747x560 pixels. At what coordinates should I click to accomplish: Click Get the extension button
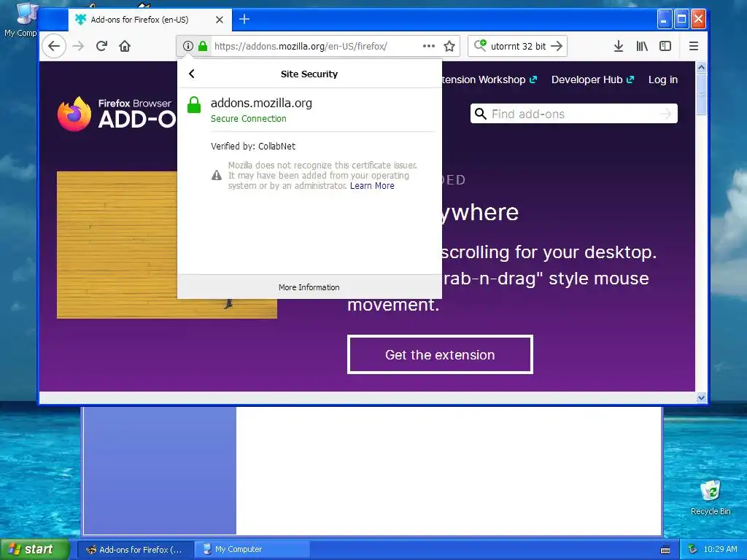pyautogui.click(x=440, y=355)
